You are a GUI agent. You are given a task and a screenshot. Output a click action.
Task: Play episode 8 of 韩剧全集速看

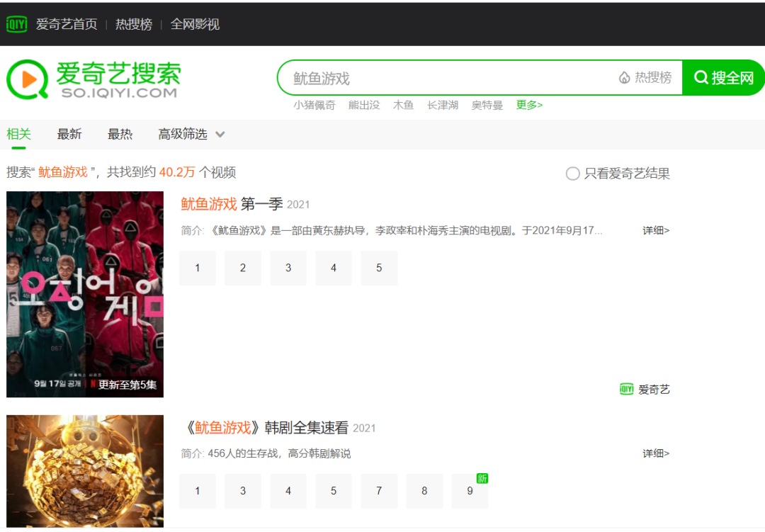[424, 491]
